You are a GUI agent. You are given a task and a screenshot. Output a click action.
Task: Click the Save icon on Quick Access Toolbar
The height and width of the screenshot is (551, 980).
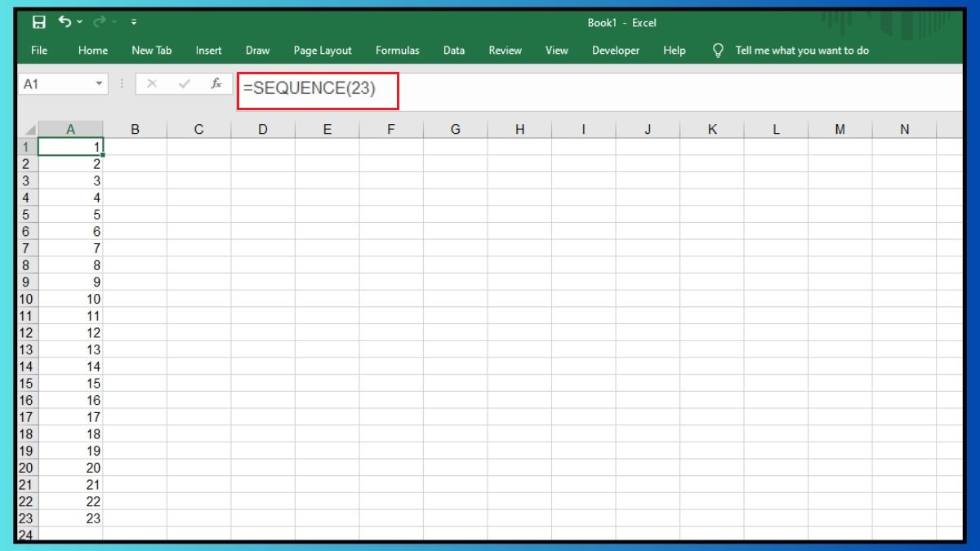point(39,23)
